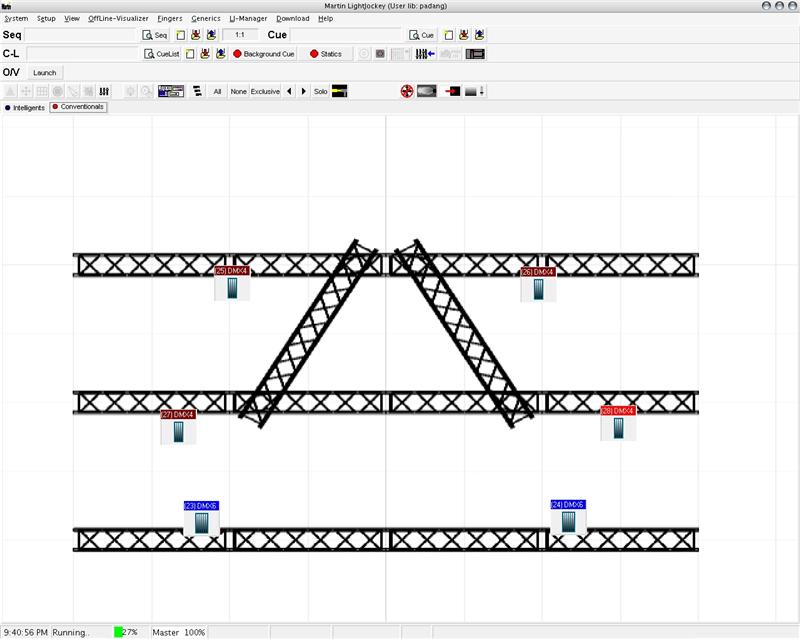Open the Download menu
This screenshot has width=800, height=639.
click(x=293, y=18)
